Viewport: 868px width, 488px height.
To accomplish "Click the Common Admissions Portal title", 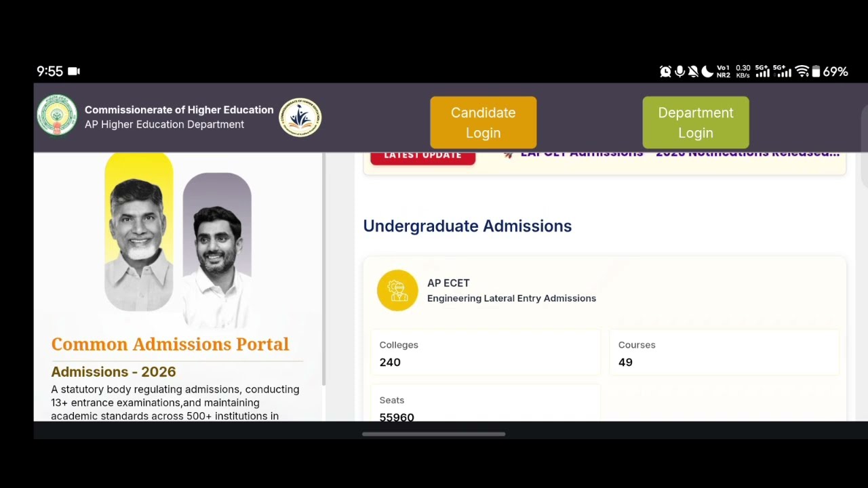I will coord(170,344).
